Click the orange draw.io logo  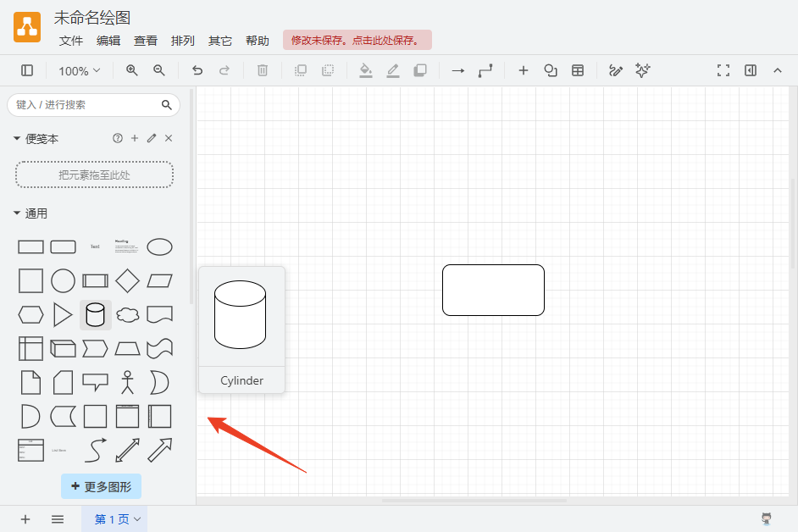coord(27,27)
